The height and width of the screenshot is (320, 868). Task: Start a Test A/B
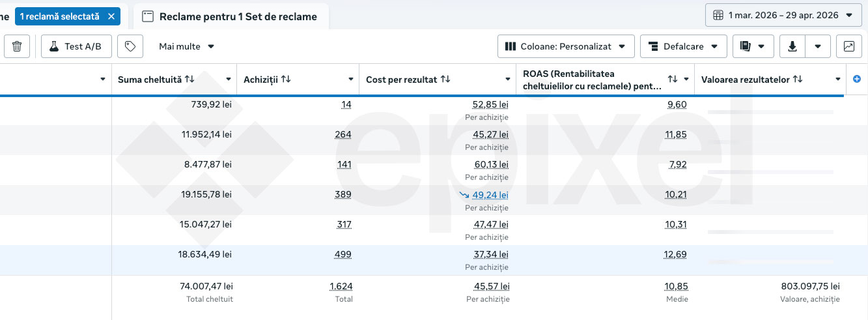[x=76, y=46]
